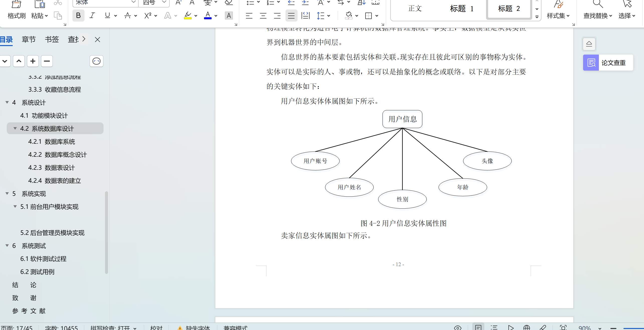Apply the 标题 1 style
The image size is (644, 330).
click(462, 9)
